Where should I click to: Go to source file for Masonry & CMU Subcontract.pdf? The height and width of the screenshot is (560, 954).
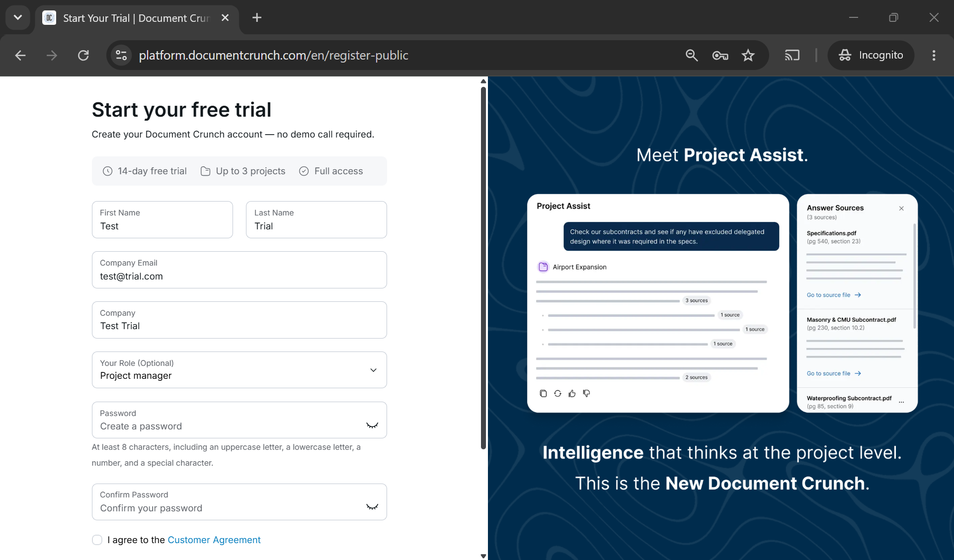point(834,373)
